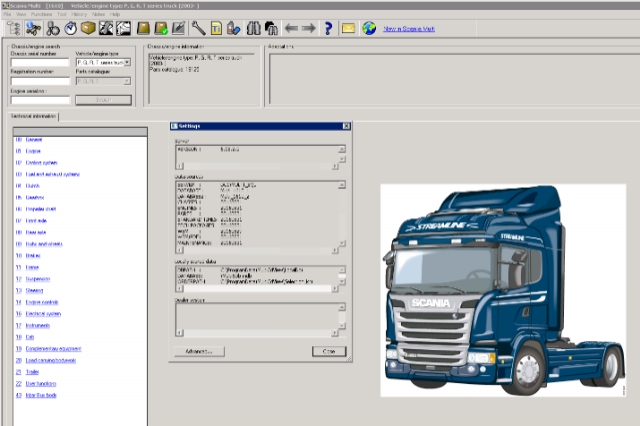The height and width of the screenshot is (426, 640).
Task: Click the Advanced... button in Settings
Action: coord(199,351)
